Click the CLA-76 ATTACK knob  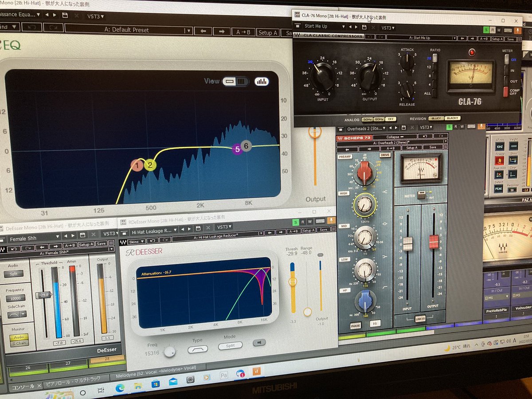(x=407, y=62)
